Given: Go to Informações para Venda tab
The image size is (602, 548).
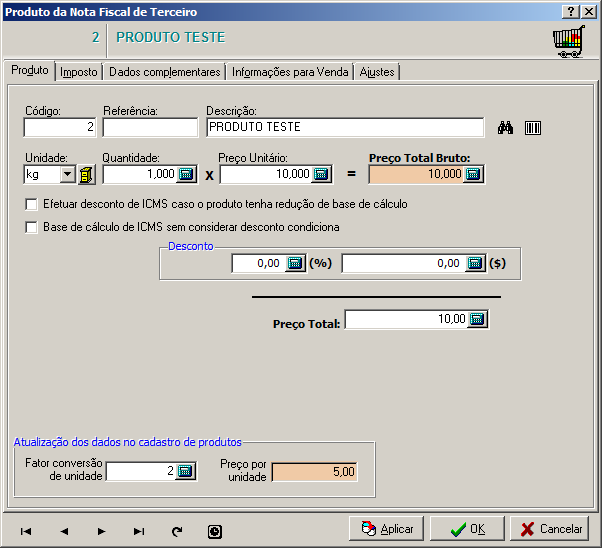Looking at the screenshot, I should [x=291, y=72].
